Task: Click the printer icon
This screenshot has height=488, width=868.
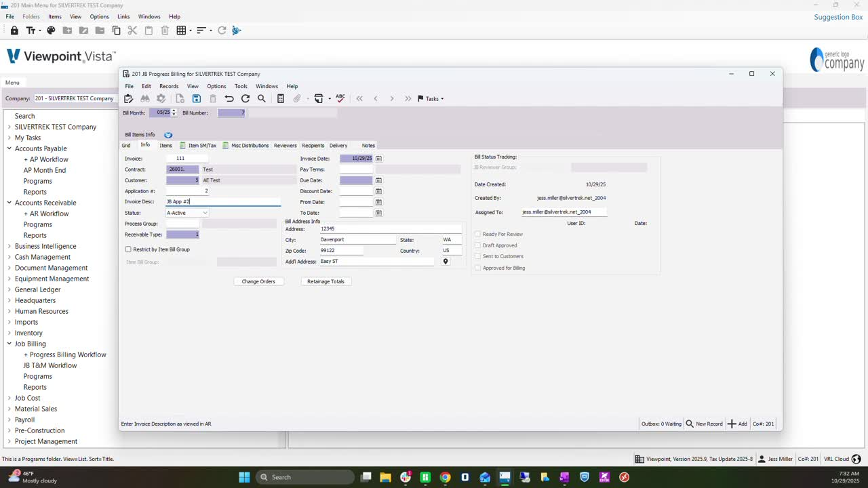Action: click(319, 99)
